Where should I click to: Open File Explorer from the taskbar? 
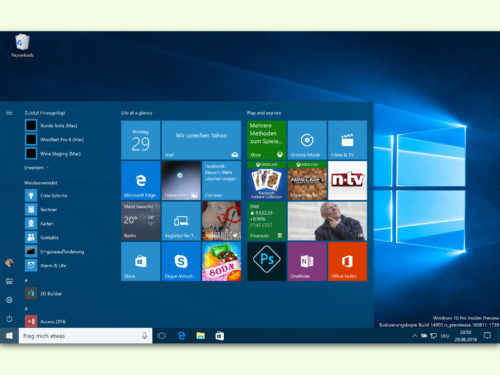(x=200, y=336)
